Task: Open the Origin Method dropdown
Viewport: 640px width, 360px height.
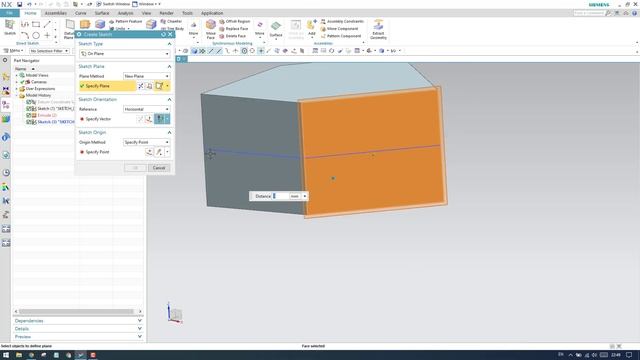Action: [x=147, y=142]
